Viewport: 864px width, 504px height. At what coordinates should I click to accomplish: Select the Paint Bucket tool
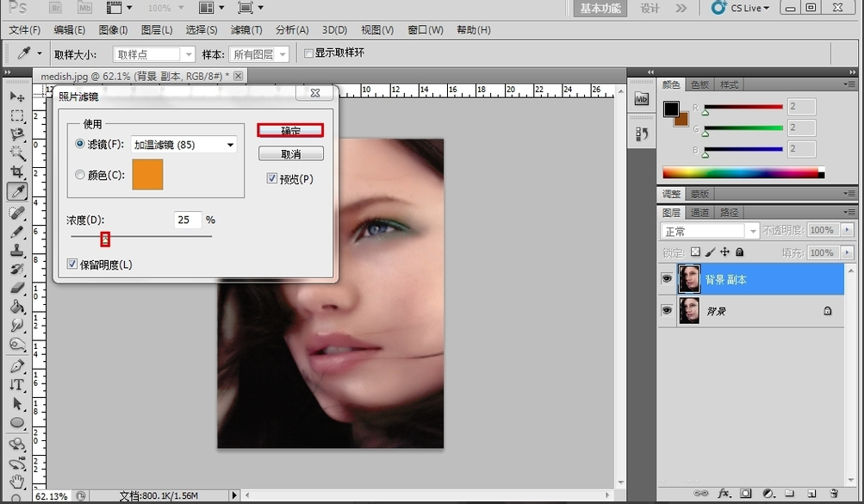(16, 307)
